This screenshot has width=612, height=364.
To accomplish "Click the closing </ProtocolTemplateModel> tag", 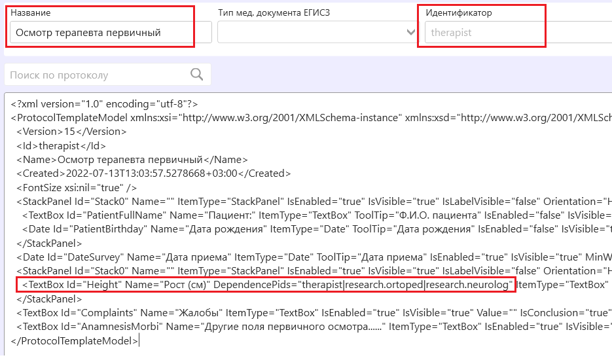I will pos(74,341).
